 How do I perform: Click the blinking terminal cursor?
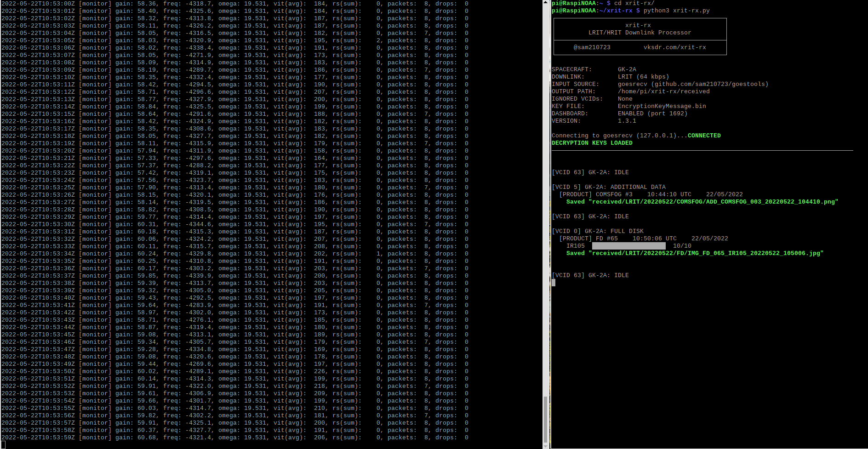point(553,283)
